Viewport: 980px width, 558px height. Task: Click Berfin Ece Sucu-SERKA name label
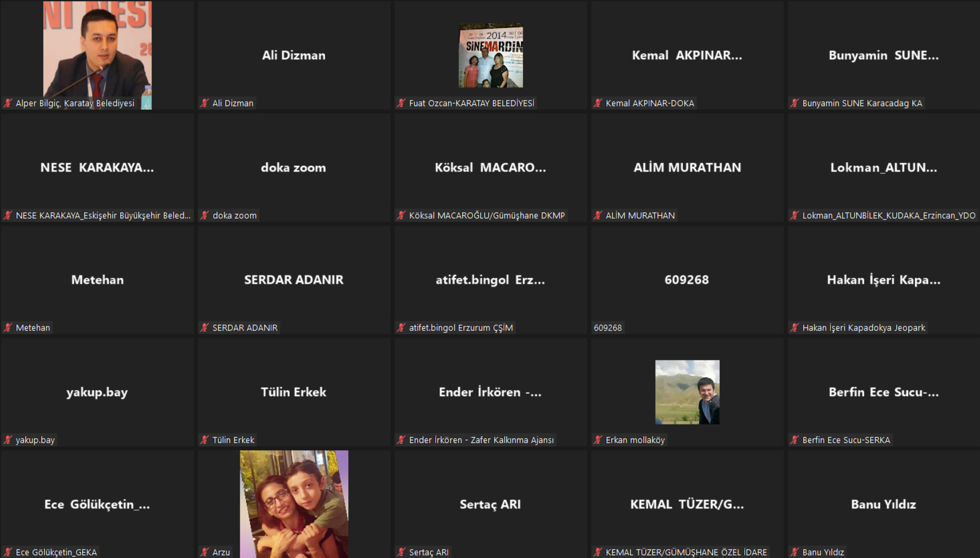click(x=846, y=440)
